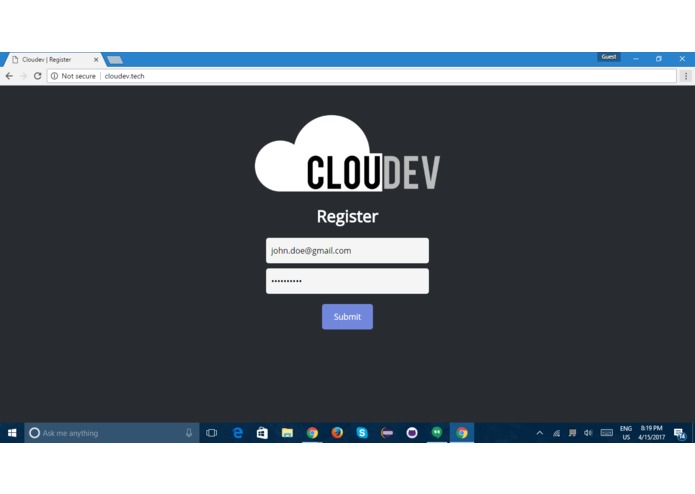Click the Cortana Ask me anything box

[x=112, y=433]
